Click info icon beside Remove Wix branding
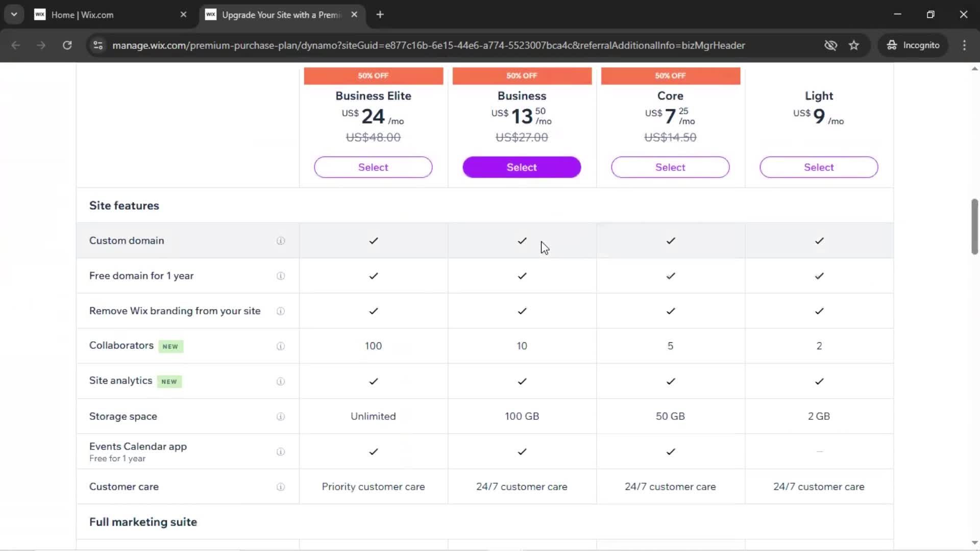The image size is (980, 551). (281, 311)
